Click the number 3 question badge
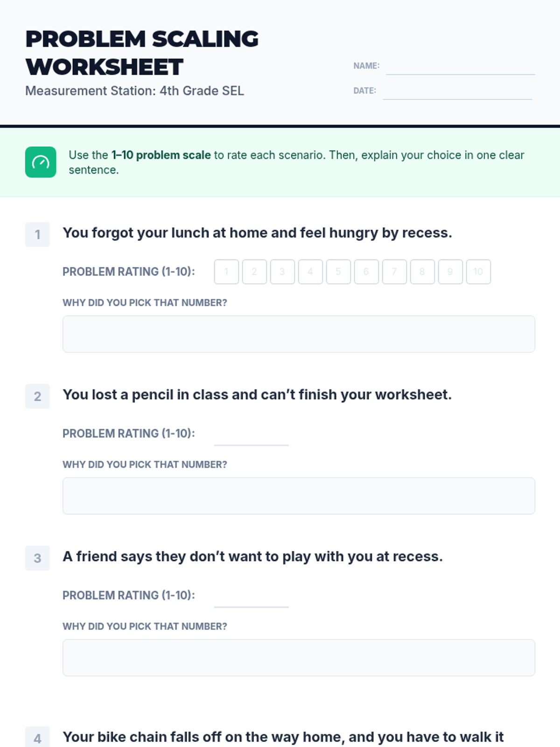Viewport: 560px width, 747px height. click(x=37, y=558)
